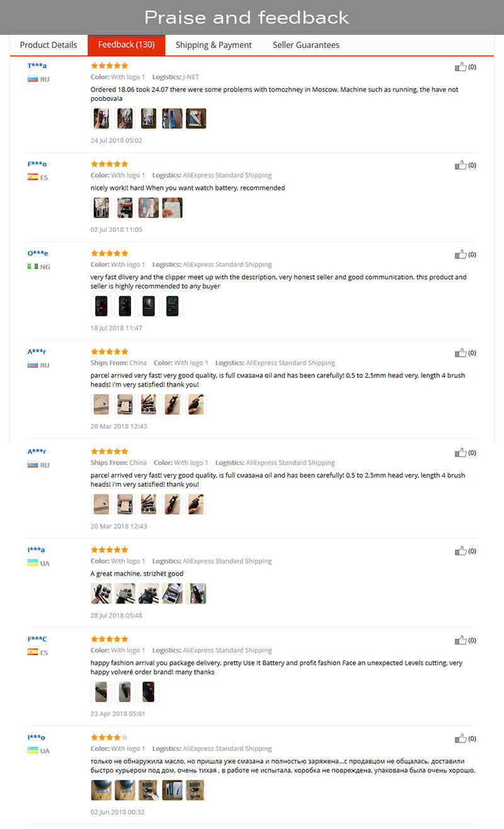Click the five-star rating on T***a's review
The image size is (504, 829).
click(109, 66)
